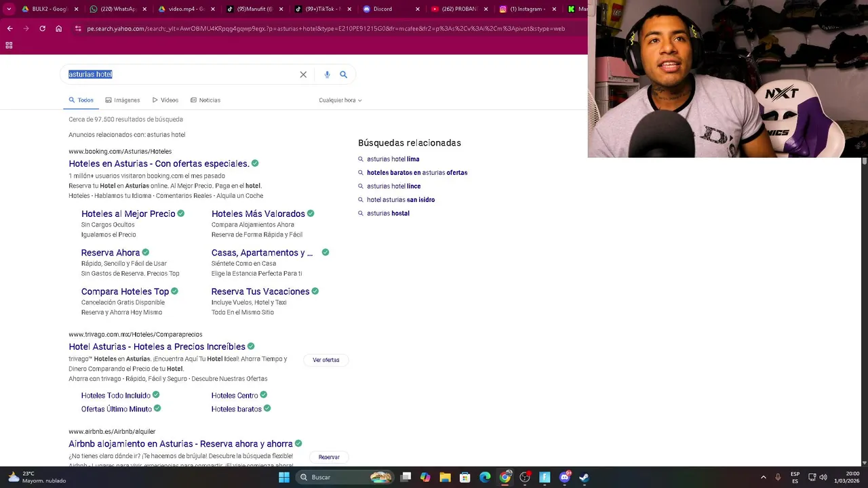Screen dimensions: 868x488
Task: Open the blue F app on taskbar
Action: tap(545, 477)
